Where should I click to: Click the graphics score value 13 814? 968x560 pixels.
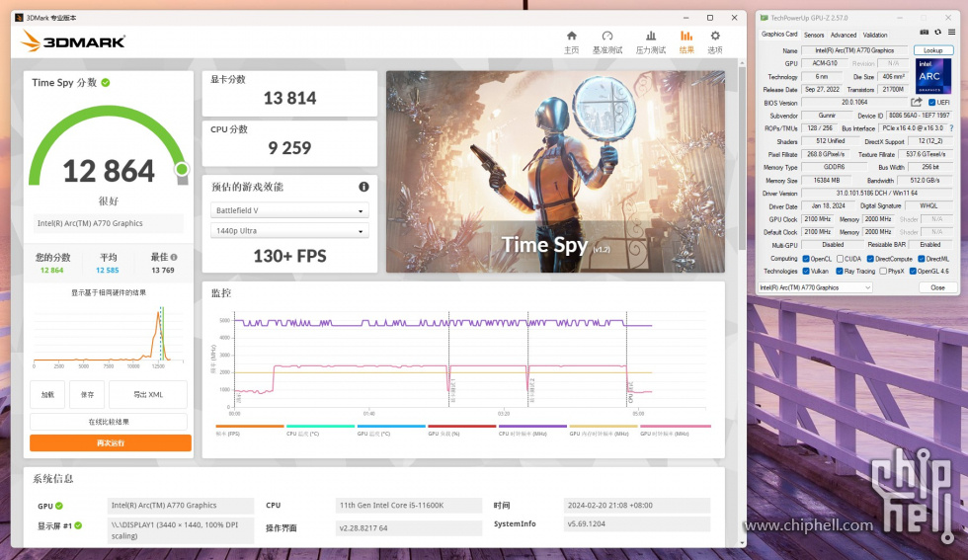pyautogui.click(x=289, y=98)
